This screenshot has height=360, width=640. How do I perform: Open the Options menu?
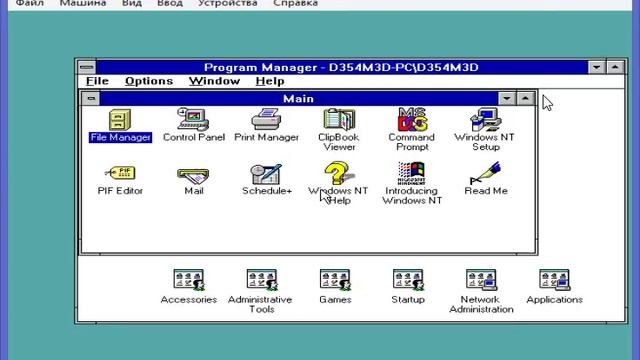(149, 81)
